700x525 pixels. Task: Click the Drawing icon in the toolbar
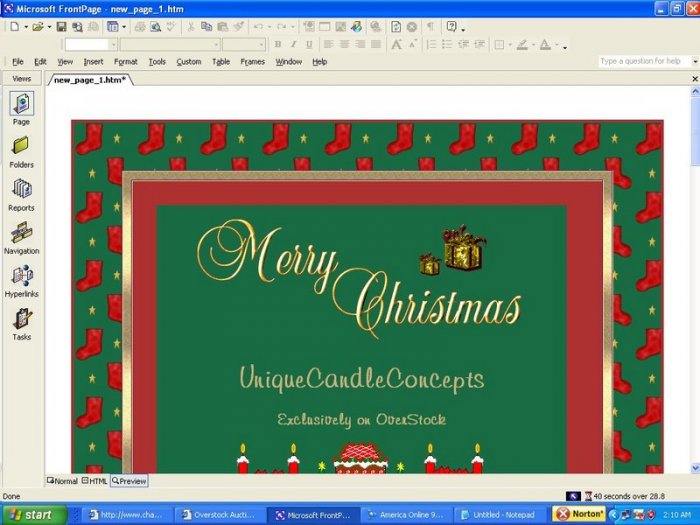coord(356,27)
